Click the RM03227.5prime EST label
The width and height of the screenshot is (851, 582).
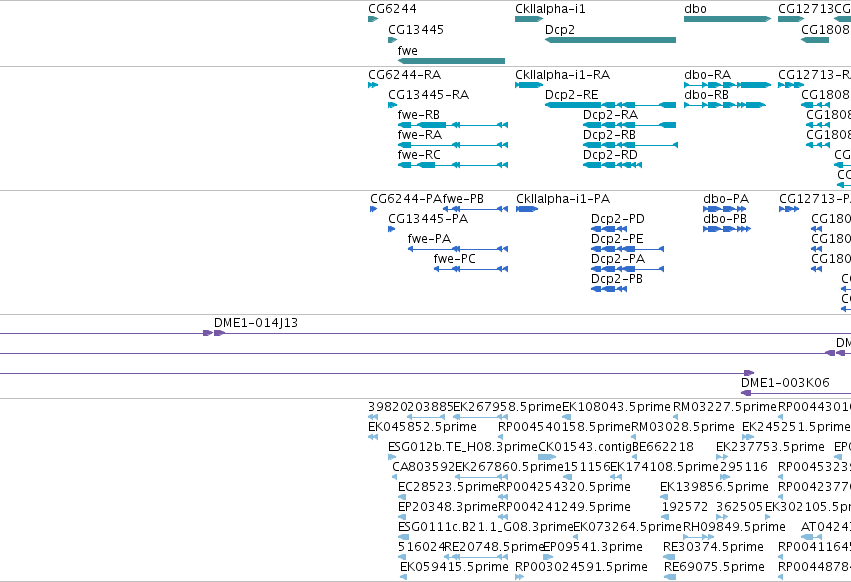click(725, 407)
